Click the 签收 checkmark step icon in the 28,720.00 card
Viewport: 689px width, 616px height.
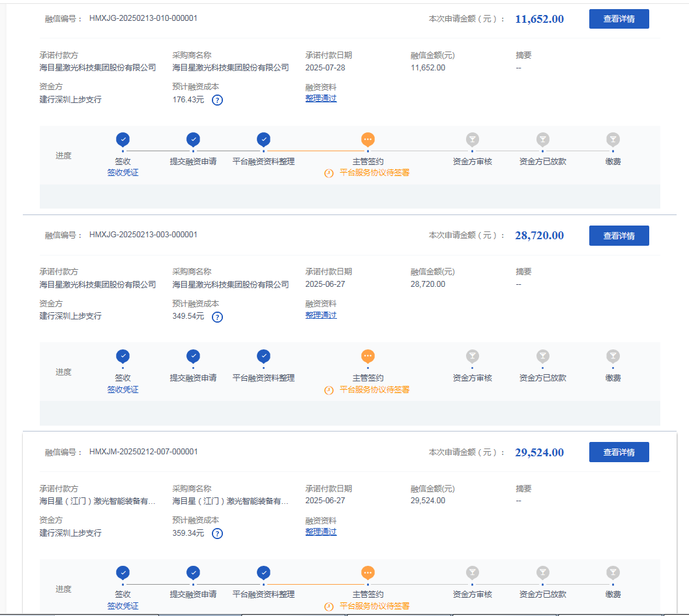[123, 356]
